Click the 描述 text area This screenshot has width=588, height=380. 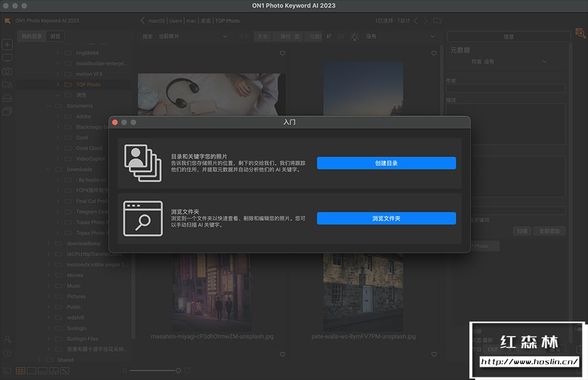[x=506, y=124]
